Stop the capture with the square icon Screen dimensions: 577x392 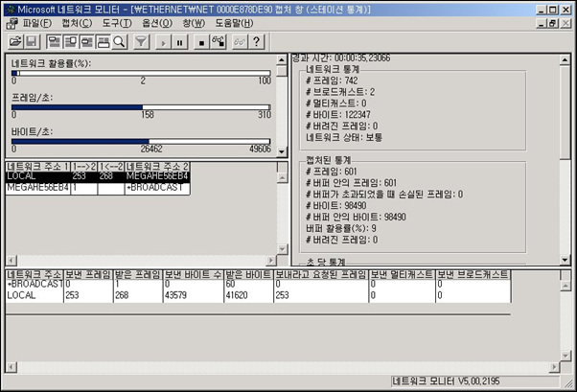click(201, 41)
